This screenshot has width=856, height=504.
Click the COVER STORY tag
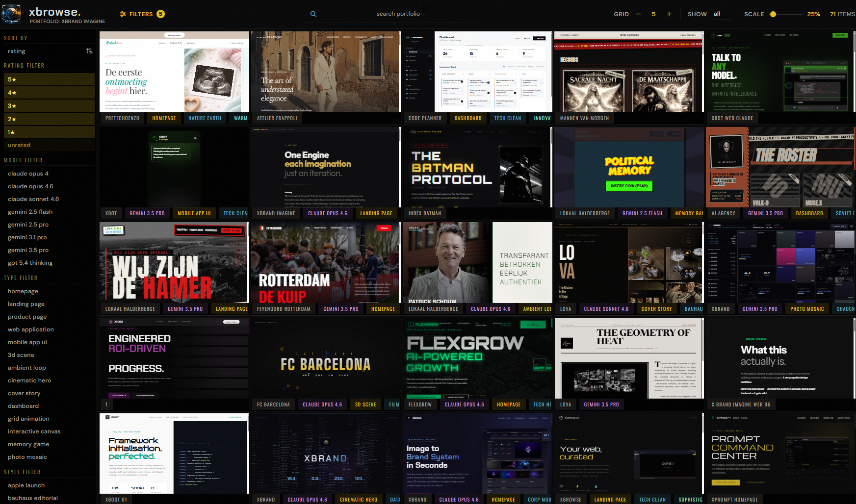point(656,309)
